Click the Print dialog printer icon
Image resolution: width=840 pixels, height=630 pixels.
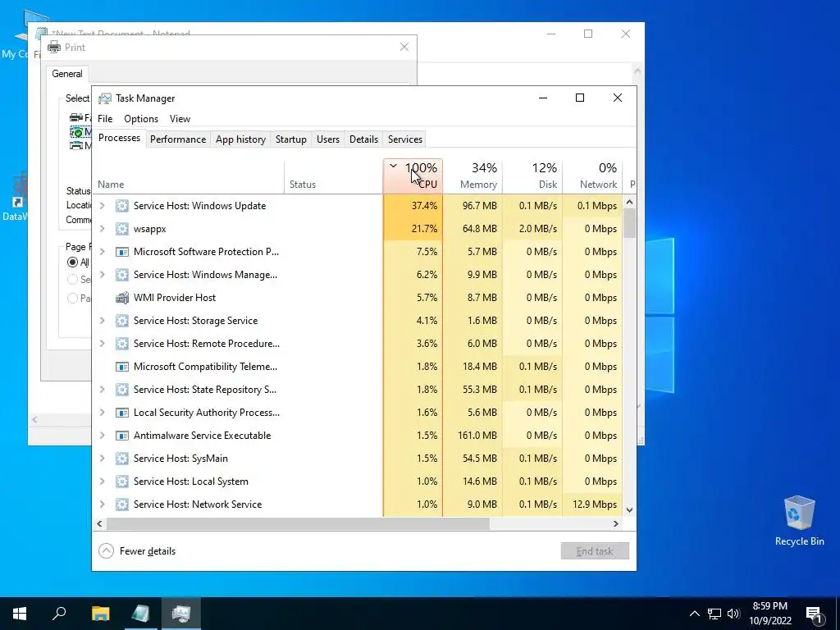pos(54,47)
